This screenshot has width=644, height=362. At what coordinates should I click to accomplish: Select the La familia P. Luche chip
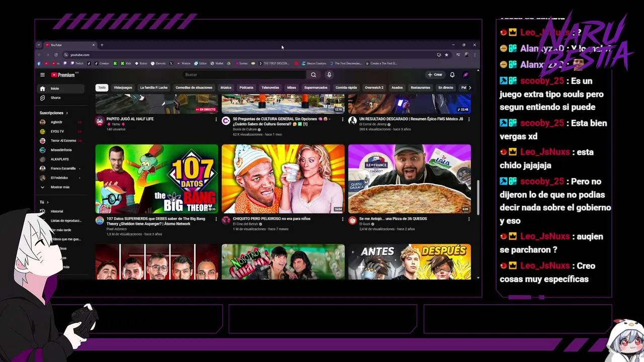point(153,87)
